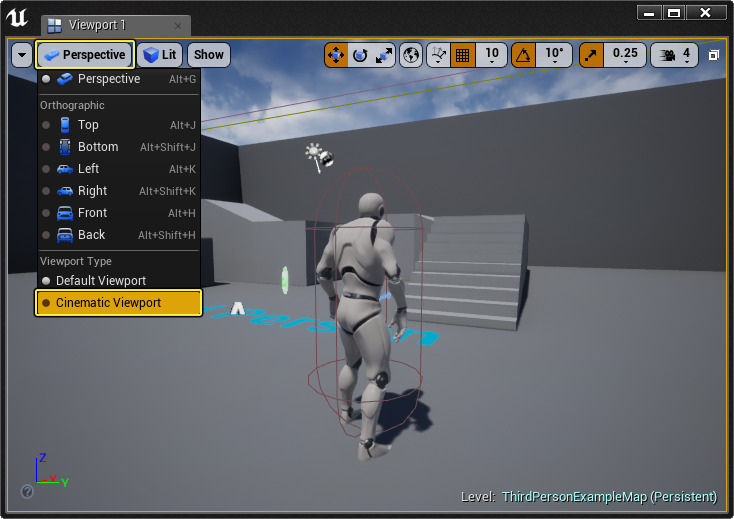734x519 pixels.
Task: Toggle rotation snapping angle icon
Action: [x=523, y=55]
